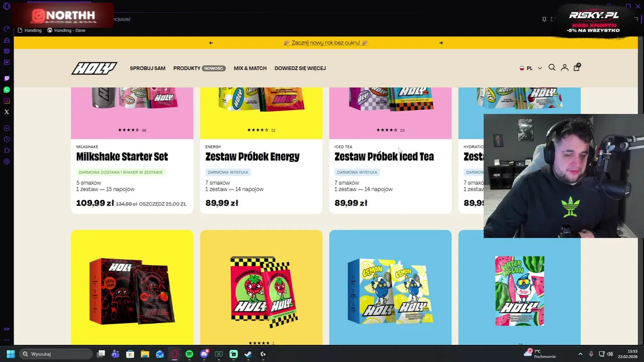Image resolution: width=644 pixels, height=362 pixels.
Task: Open sidebar settings gear icon
Action: 7,161
